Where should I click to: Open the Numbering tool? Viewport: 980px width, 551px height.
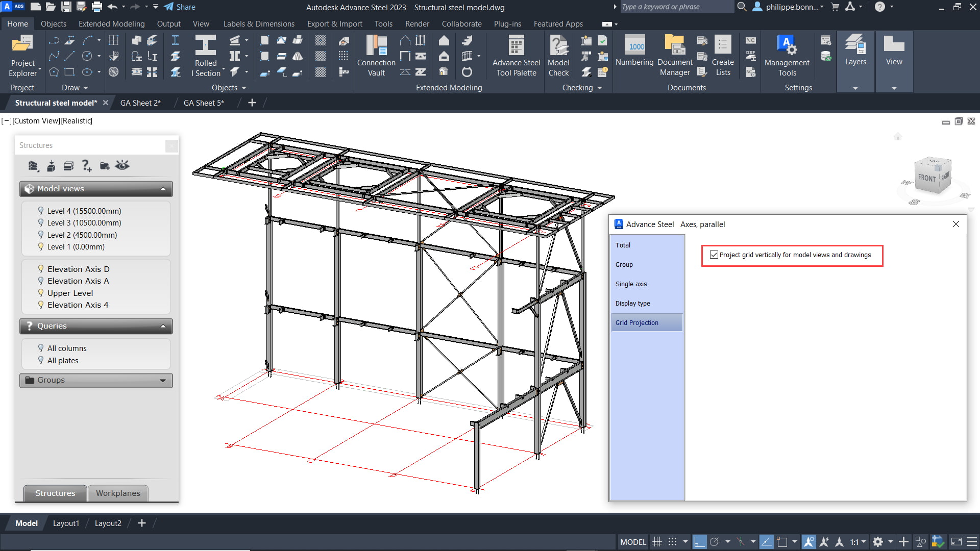[634, 51]
